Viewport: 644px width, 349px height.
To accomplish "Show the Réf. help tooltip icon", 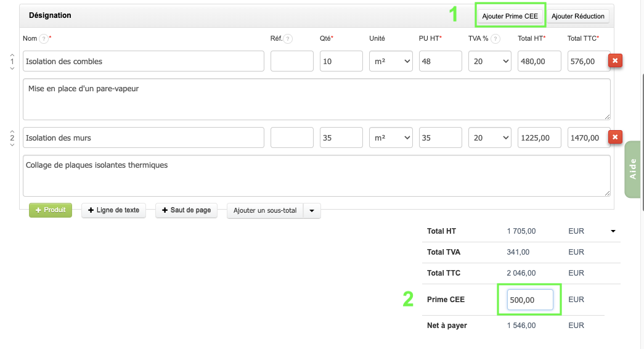I will tap(288, 39).
